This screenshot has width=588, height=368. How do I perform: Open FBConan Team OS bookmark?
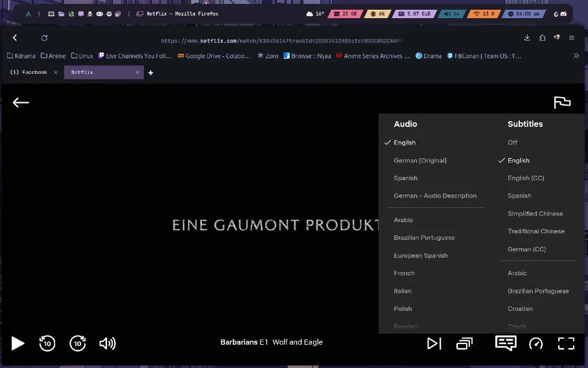tap(484, 56)
